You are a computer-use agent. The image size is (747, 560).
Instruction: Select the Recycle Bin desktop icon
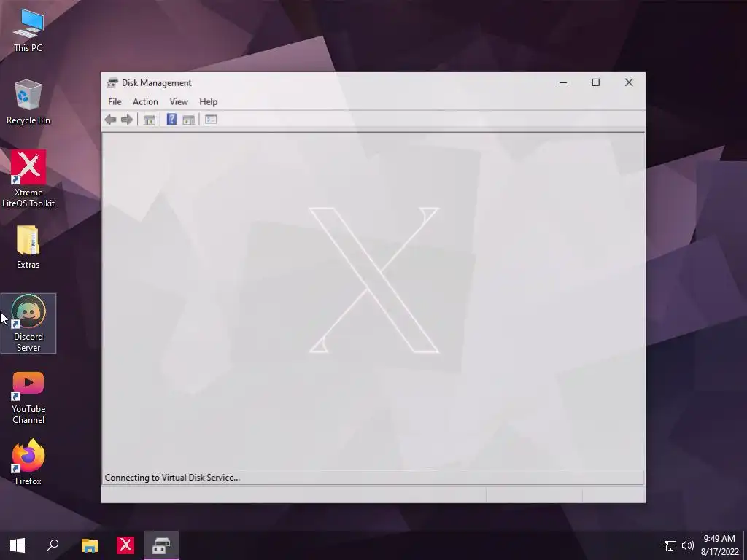click(28, 102)
